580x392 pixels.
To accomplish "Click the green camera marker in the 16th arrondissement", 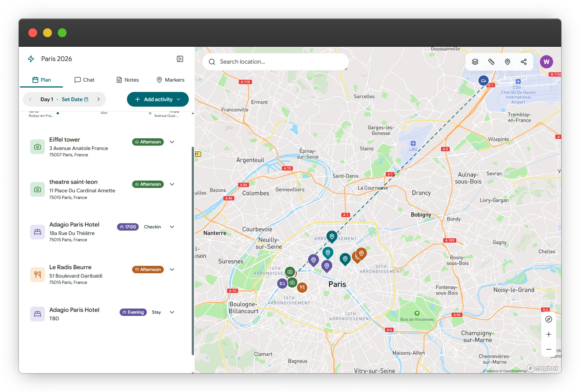I will [290, 272].
